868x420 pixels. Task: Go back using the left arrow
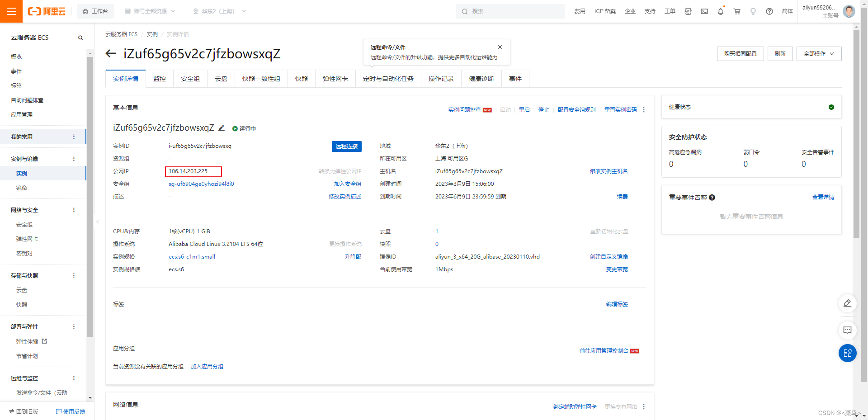coord(111,54)
